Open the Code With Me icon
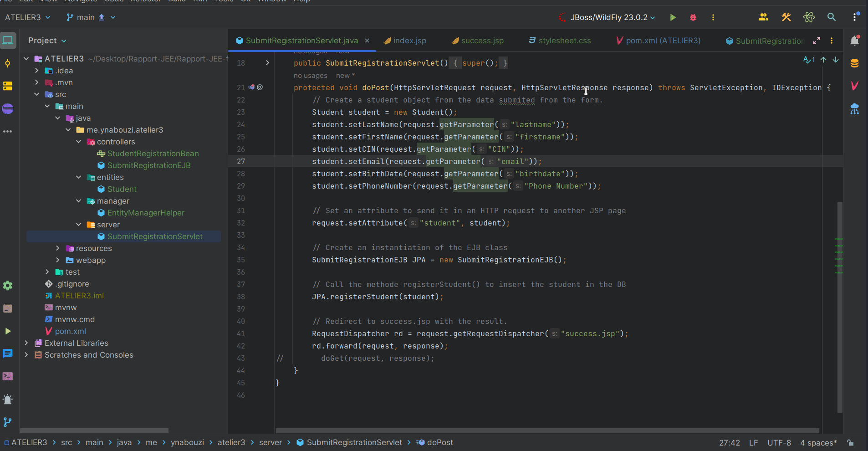This screenshot has width=868, height=451. pyautogui.click(x=763, y=17)
